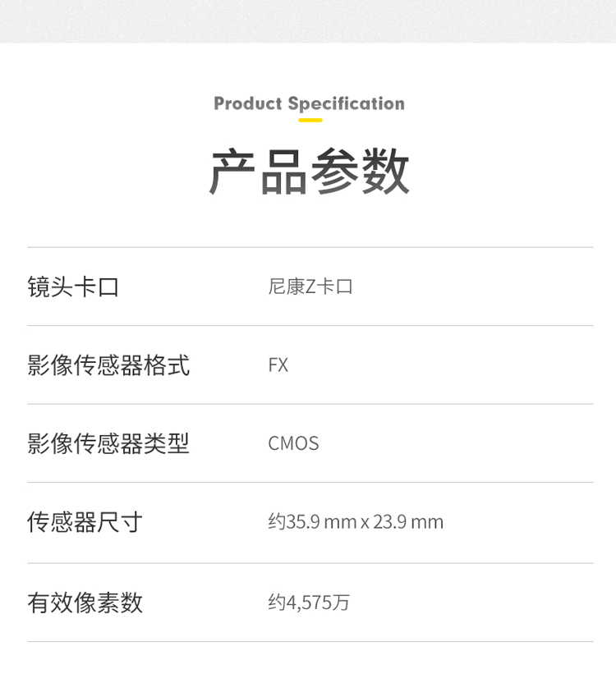616x683 pixels.
Task: Select the FX sensor format value
Action: (278, 365)
